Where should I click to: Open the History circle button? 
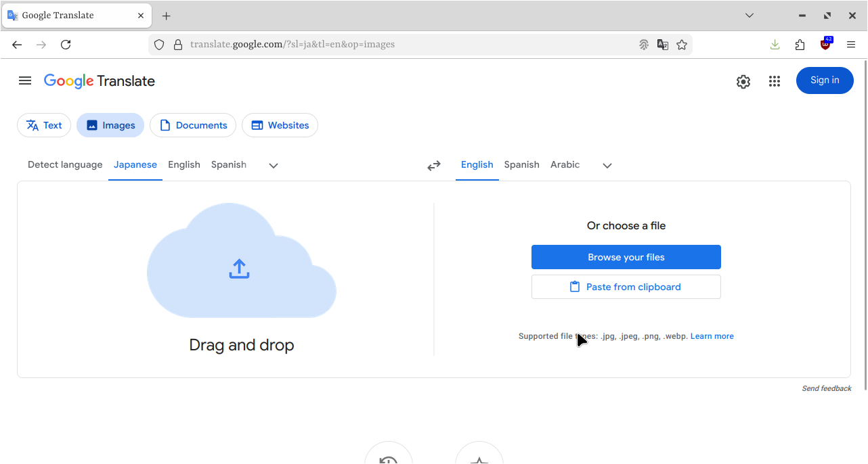(389, 453)
